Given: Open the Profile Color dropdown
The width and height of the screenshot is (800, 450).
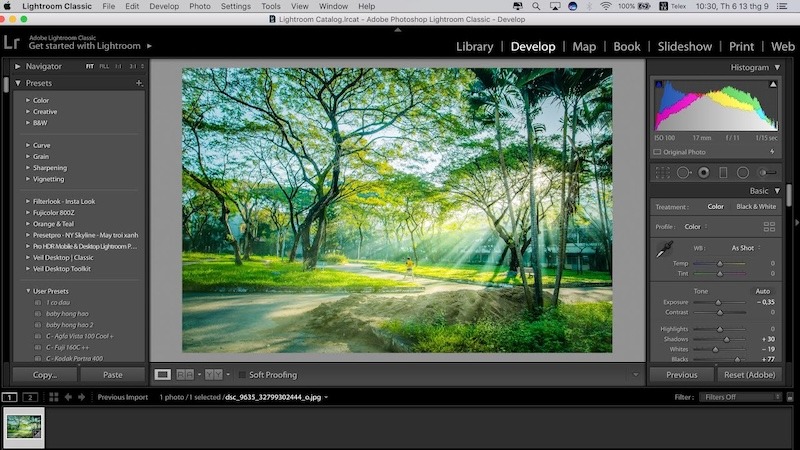Looking at the screenshot, I should (696, 227).
